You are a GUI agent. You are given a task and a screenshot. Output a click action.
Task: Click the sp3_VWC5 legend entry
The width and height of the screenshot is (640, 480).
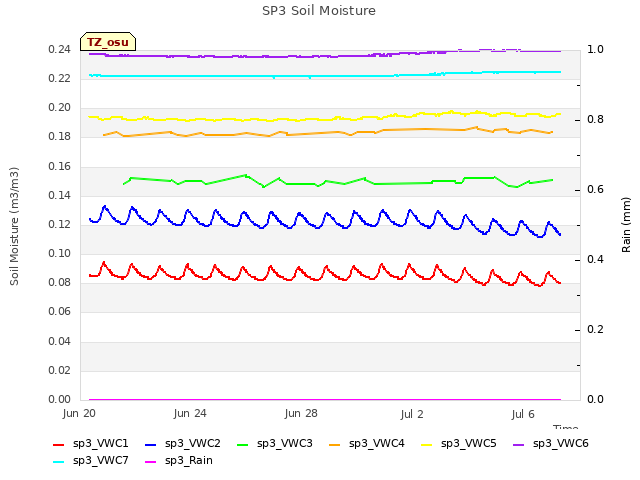point(459,444)
